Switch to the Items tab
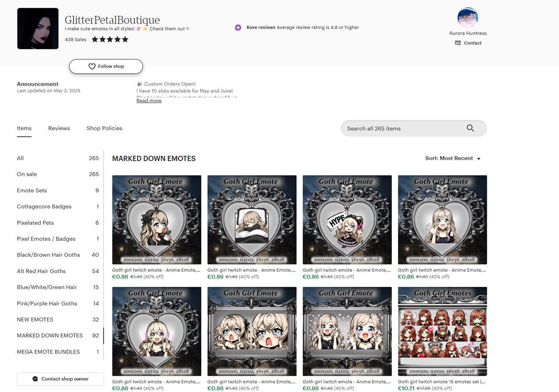Screen dimensions: 559x392 click(24, 129)
